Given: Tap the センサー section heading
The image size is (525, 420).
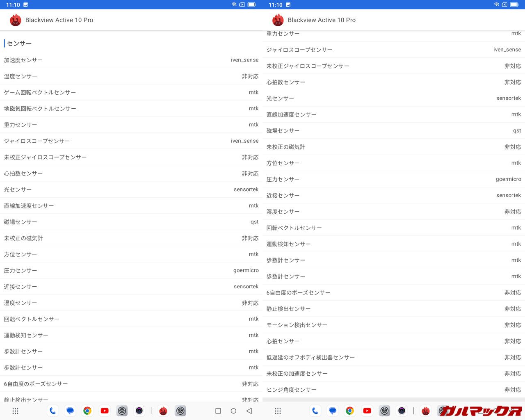Looking at the screenshot, I should tap(19, 43).
